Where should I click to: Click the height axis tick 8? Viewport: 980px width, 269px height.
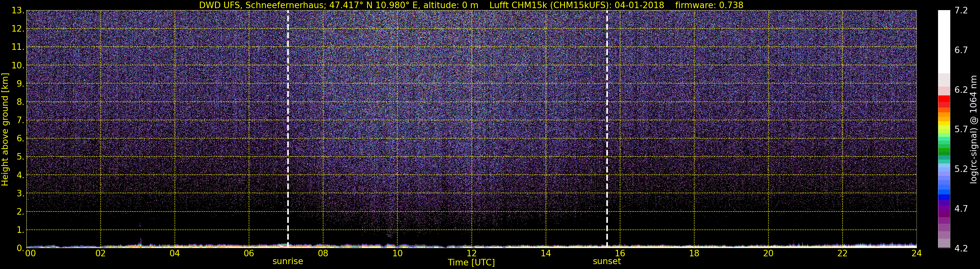[20, 102]
